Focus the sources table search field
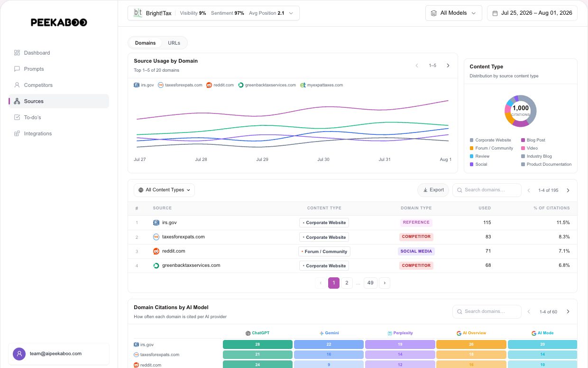588x368 pixels. (x=487, y=190)
